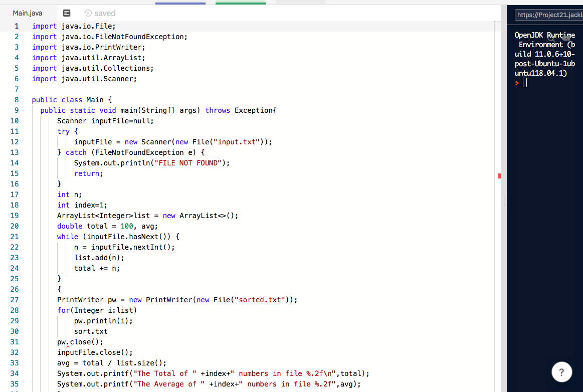Click 'double total = 100, avg;' line
Viewport: 583px width, 392px height.
(x=107, y=227)
